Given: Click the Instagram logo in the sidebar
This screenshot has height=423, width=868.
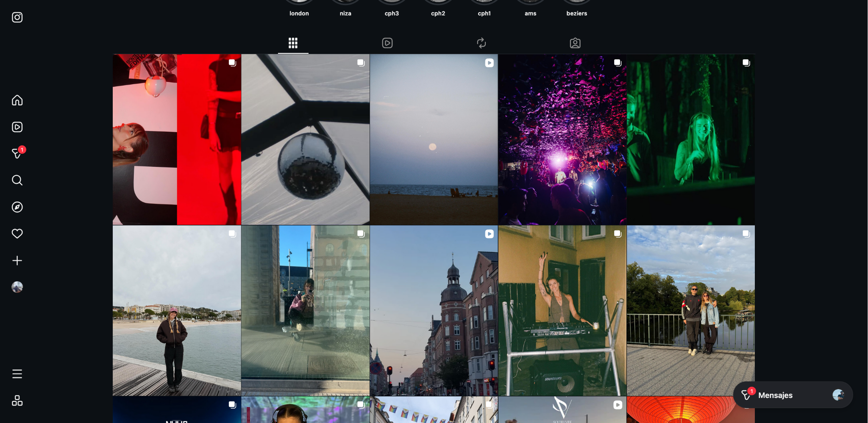Looking at the screenshot, I should [17, 17].
